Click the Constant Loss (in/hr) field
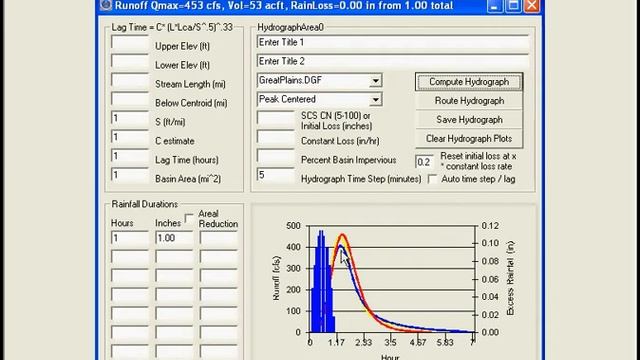 point(276,137)
